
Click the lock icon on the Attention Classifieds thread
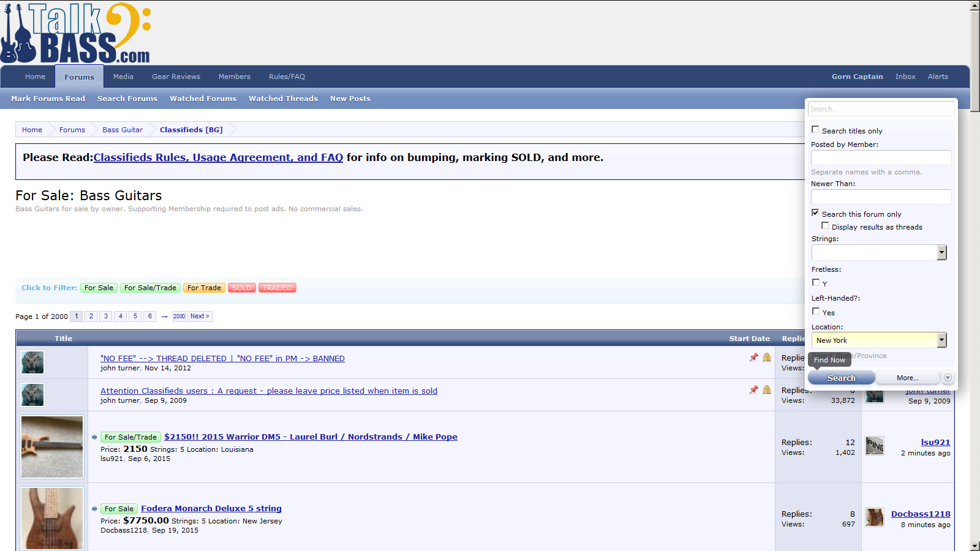point(767,390)
